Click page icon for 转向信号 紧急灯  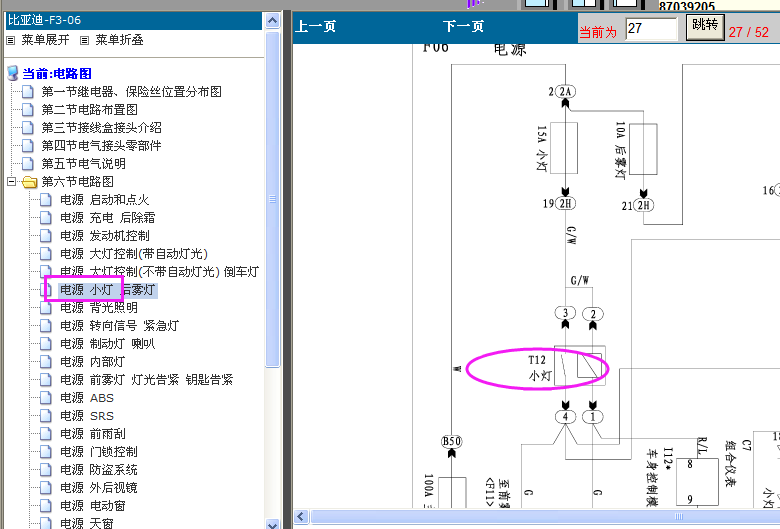pos(46,325)
